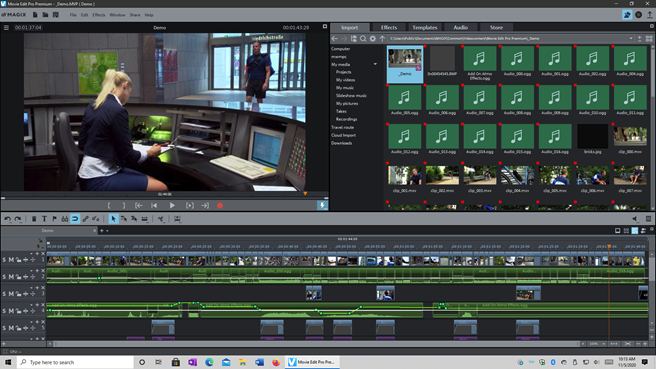Open the dropdown next to add movie tab plus
656x369 pixels.
click(108, 231)
